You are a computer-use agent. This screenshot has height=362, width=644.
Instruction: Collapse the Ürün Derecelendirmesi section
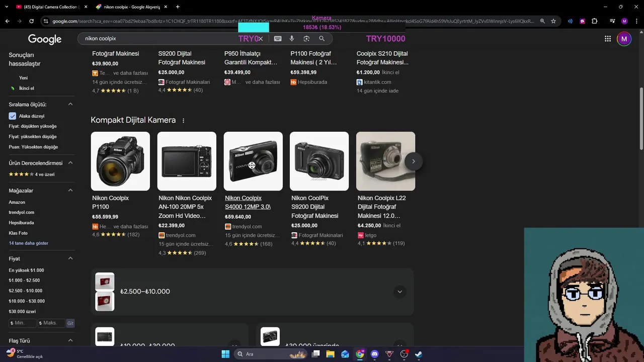pos(70,163)
